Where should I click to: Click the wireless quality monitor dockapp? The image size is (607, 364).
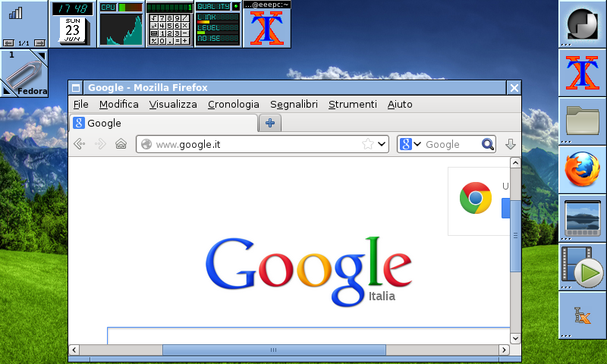coord(219,24)
